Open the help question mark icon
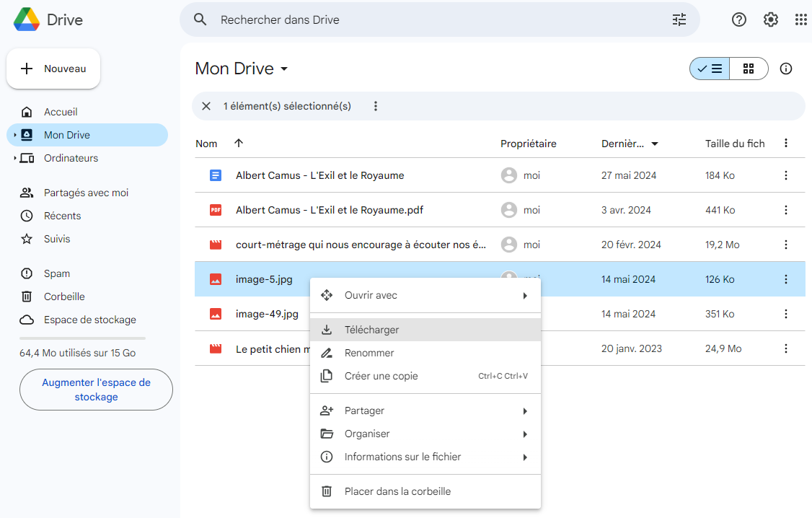Image resolution: width=812 pixels, height=518 pixels. 739,19
